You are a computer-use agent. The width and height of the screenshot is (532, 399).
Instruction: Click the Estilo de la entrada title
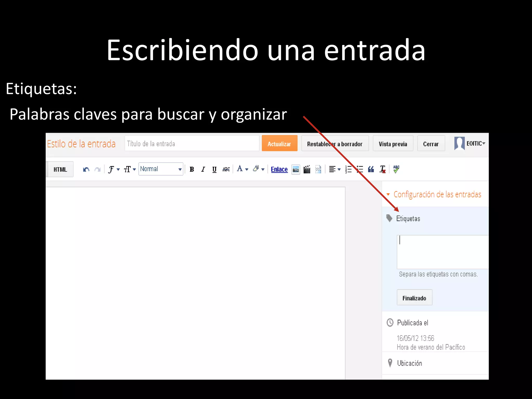click(x=81, y=144)
